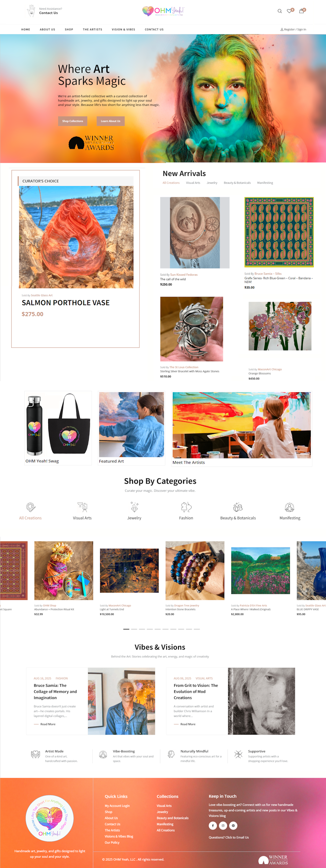326x868 pixels.
Task: Go to second carousel slide indicator
Action: [134, 629]
